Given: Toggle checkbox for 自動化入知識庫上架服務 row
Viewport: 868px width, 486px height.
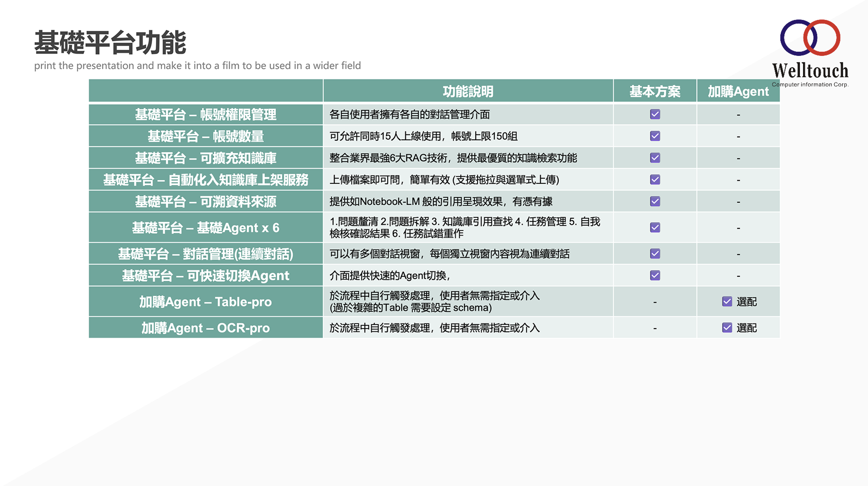Looking at the screenshot, I should tap(655, 180).
